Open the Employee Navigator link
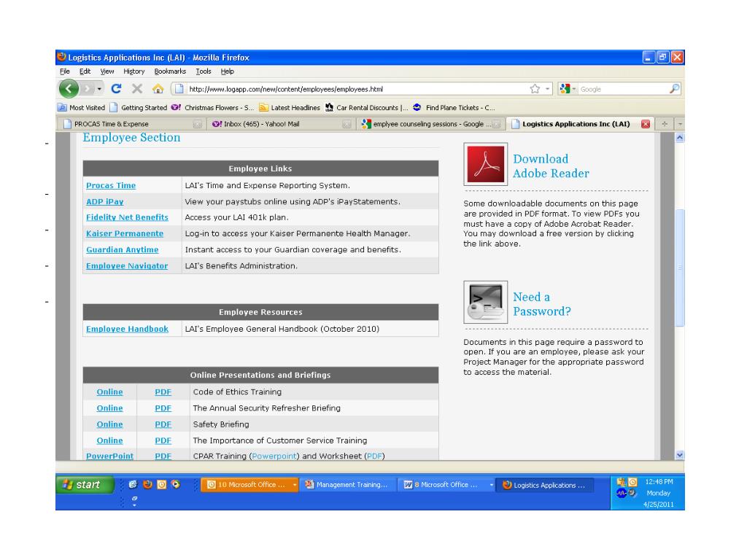747x560 pixels. coord(127,266)
